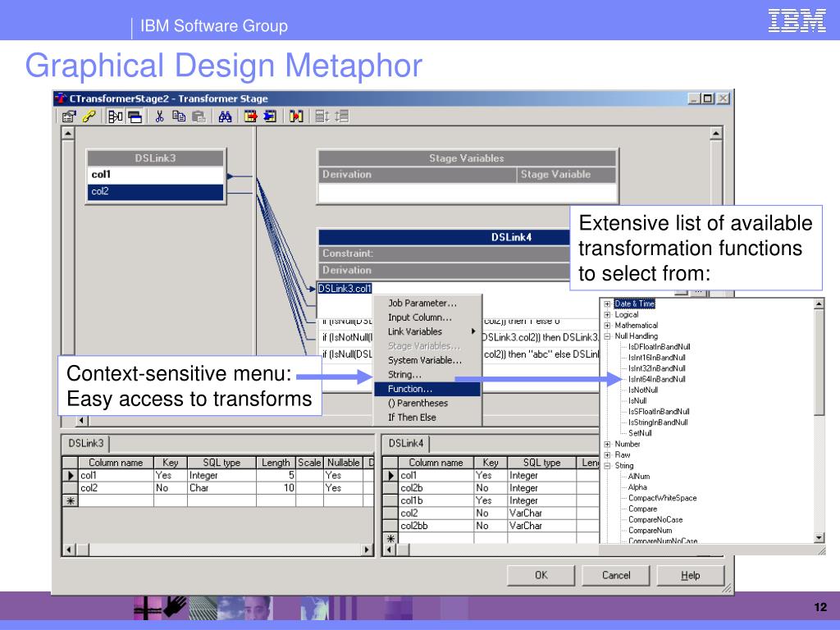Open the Stage Properties toolbar icon
Image resolution: width=840 pixels, height=630 pixels.
point(69,116)
